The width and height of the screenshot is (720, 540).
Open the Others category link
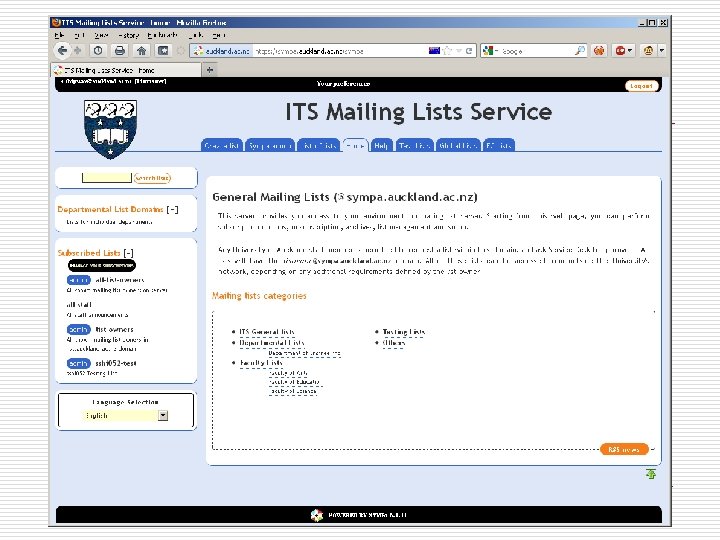(394, 343)
